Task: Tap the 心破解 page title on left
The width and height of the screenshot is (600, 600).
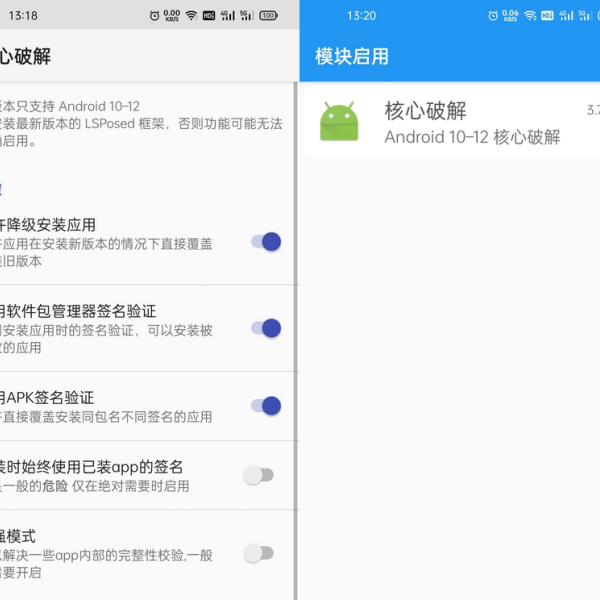Action: (x=25, y=56)
